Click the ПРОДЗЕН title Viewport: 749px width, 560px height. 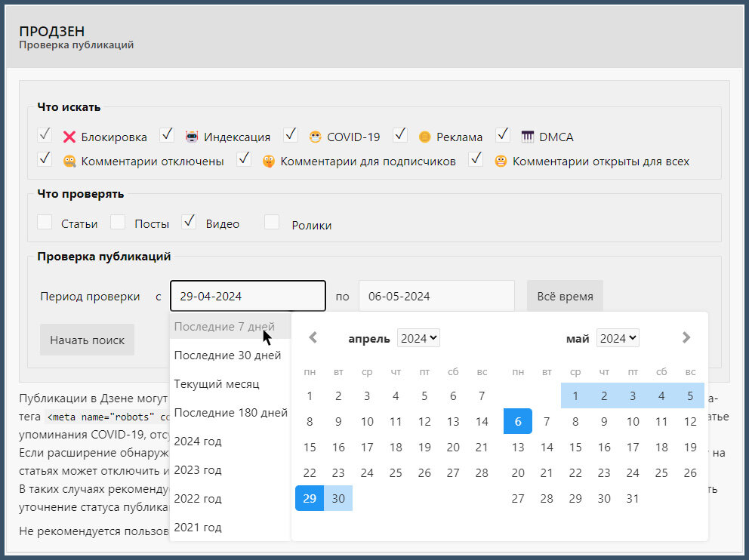tap(51, 32)
